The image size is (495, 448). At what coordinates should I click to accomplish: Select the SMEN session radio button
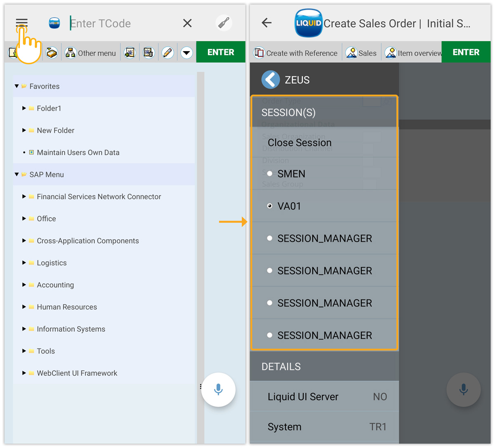point(269,174)
